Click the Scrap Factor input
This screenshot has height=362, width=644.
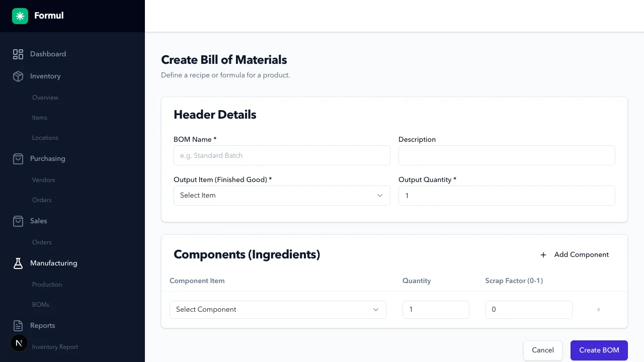click(528, 310)
